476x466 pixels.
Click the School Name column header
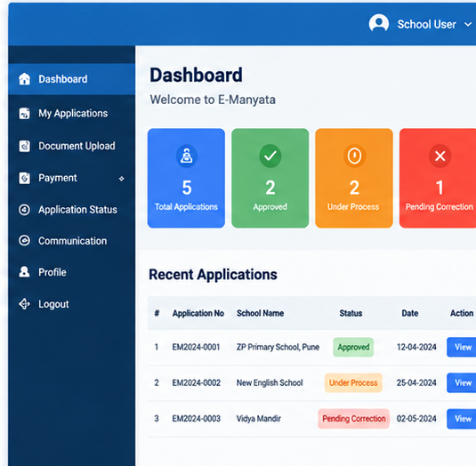pos(260,313)
